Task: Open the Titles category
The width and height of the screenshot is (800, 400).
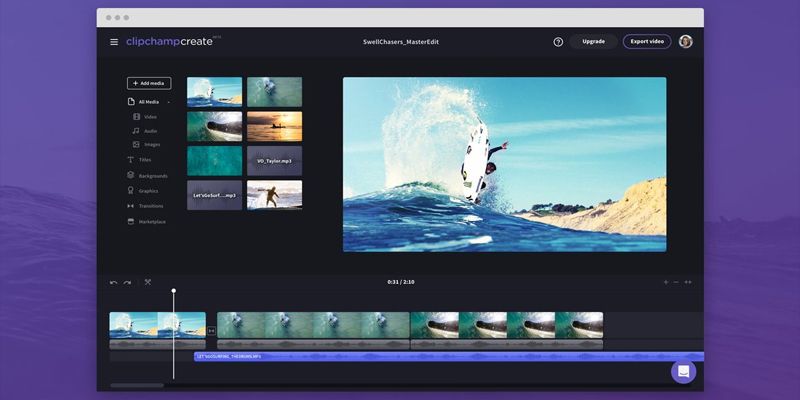Action: pos(145,159)
